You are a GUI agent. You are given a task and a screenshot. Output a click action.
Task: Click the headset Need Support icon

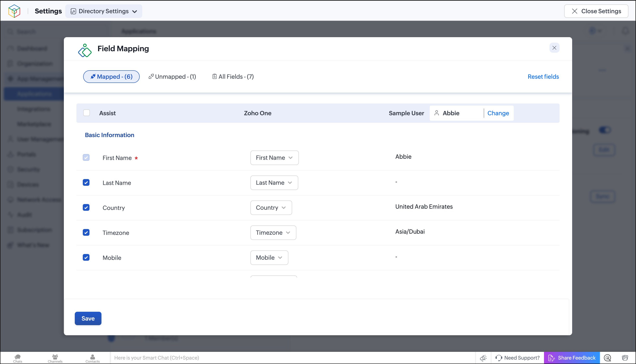click(x=499, y=358)
